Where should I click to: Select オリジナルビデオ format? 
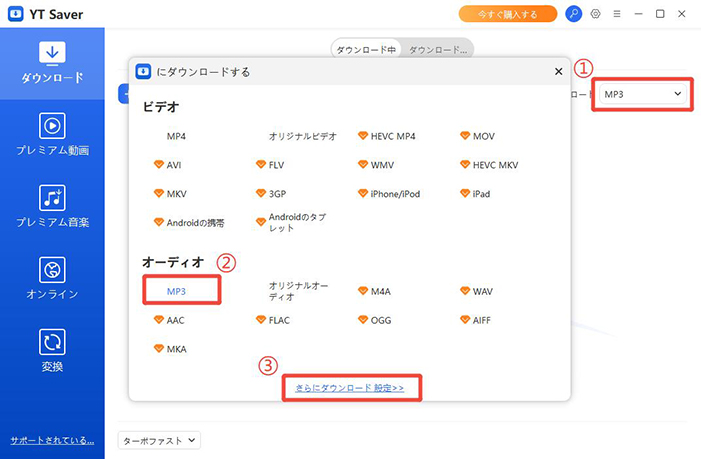pos(303,136)
